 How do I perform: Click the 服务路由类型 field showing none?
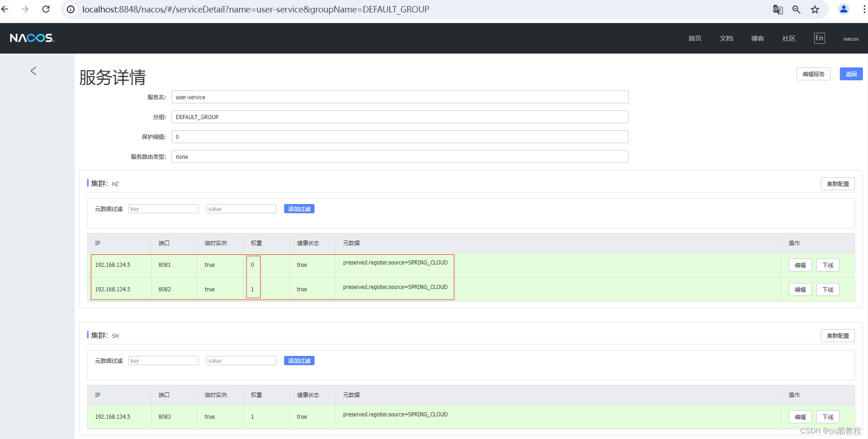(x=400, y=156)
